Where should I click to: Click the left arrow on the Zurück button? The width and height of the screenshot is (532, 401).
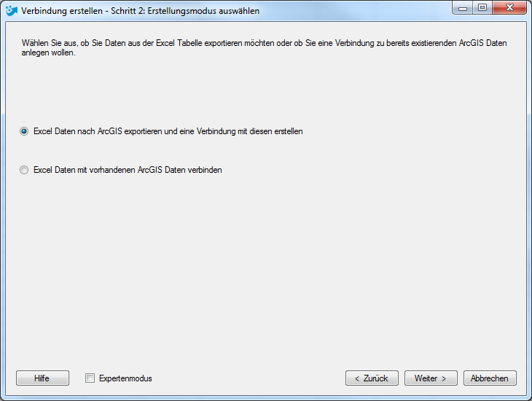tap(357, 378)
